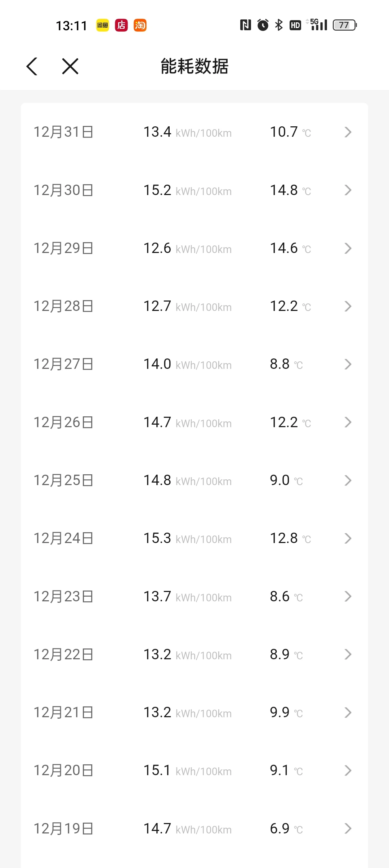Open details arrow for 12月24日
The height and width of the screenshot is (868, 389).
(348, 538)
